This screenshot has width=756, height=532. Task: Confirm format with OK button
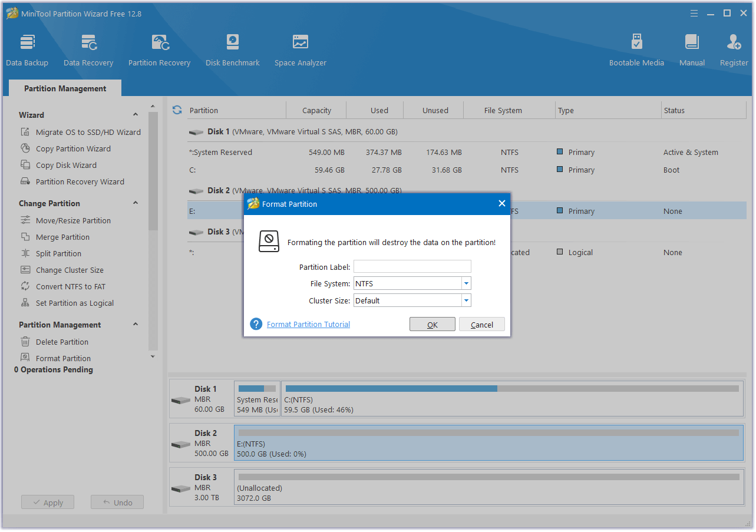point(433,325)
